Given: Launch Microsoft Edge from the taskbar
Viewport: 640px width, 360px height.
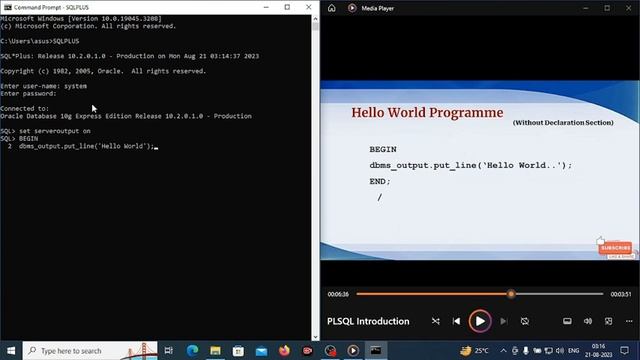Looking at the screenshot, I should [192, 351].
